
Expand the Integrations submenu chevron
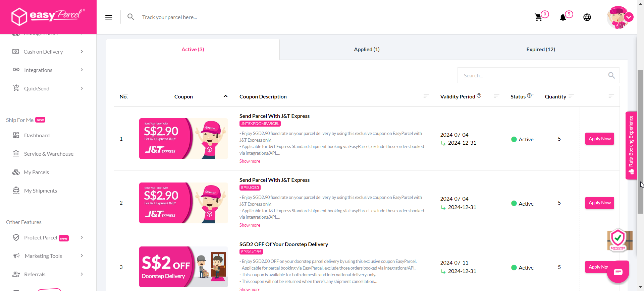(x=82, y=70)
